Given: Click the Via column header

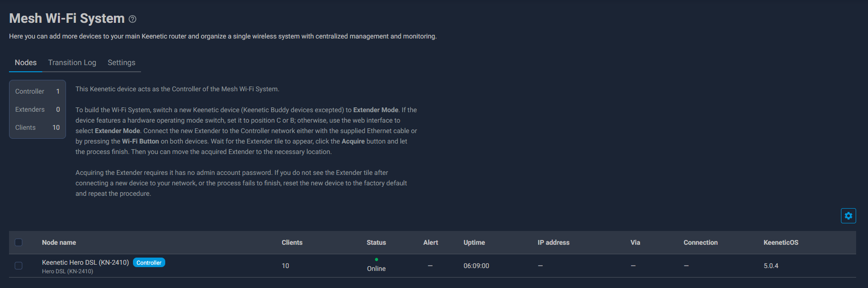Looking at the screenshot, I should [x=635, y=242].
